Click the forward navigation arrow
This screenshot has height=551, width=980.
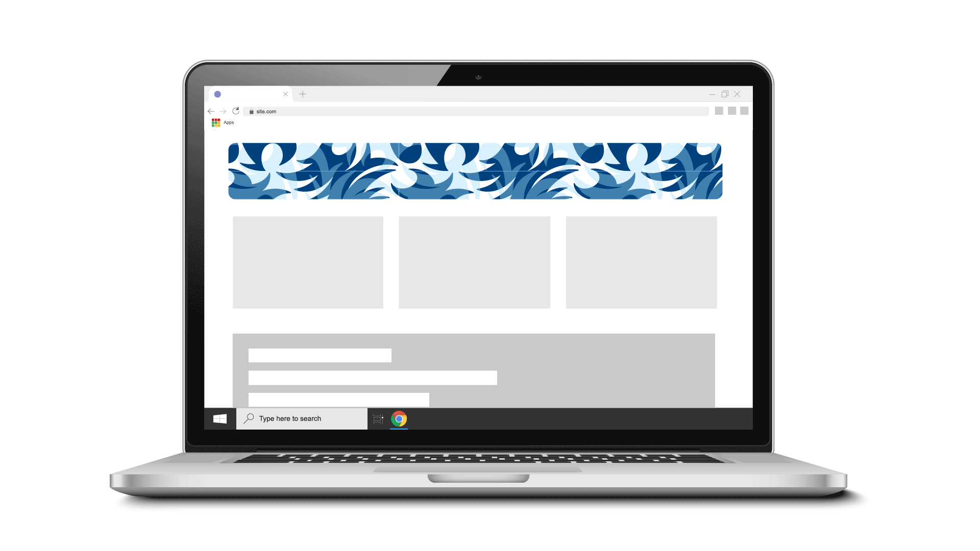coord(224,111)
